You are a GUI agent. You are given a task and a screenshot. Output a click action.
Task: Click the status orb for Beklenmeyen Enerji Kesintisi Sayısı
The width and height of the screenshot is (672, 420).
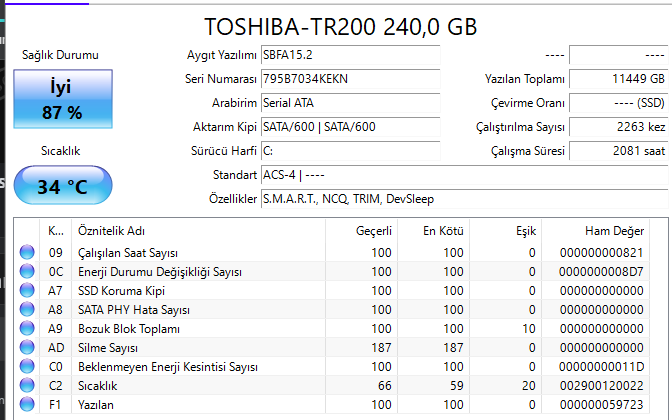pos(27,367)
